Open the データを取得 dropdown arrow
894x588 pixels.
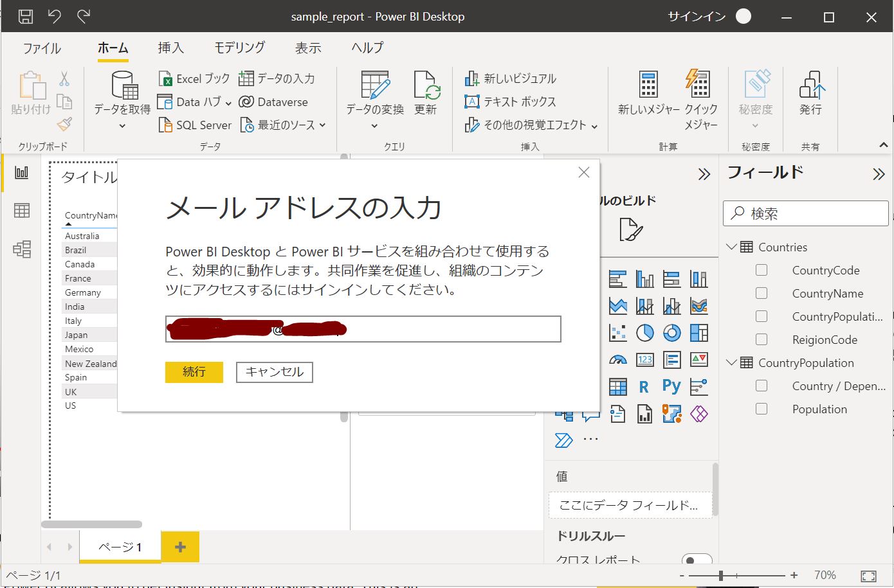122,126
